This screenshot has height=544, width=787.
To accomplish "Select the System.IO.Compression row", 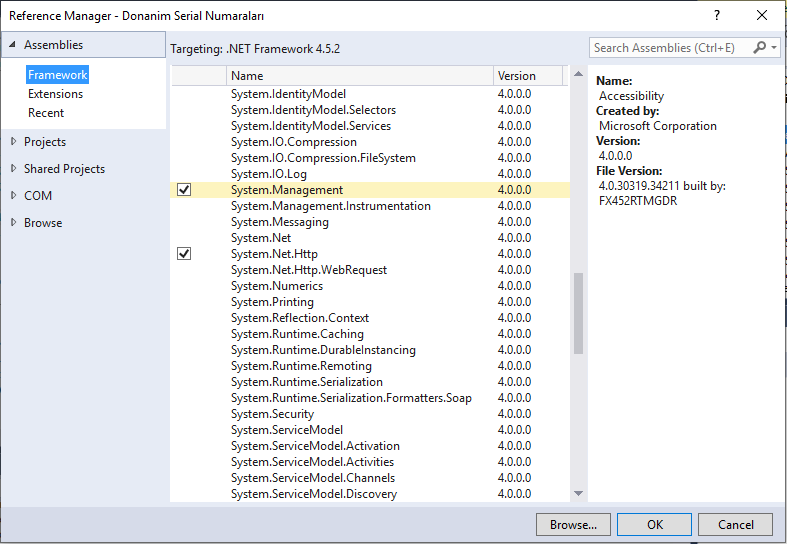I will tap(370, 142).
